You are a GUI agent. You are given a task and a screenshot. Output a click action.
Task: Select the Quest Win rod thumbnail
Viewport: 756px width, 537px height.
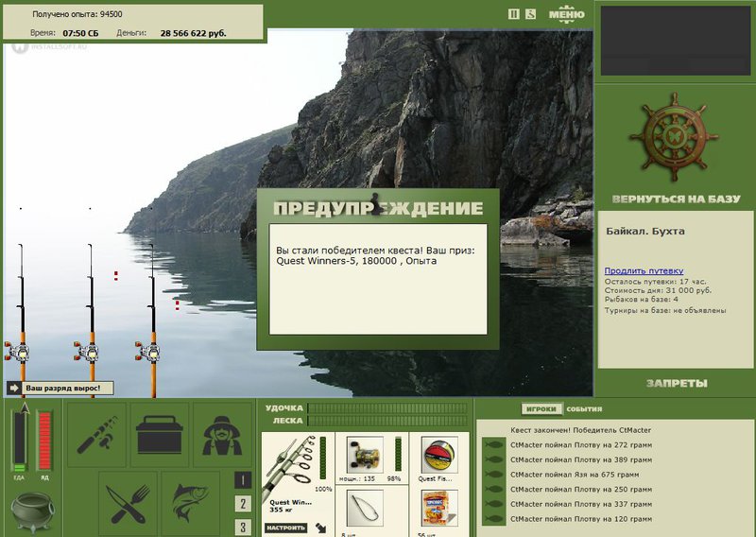(x=289, y=466)
